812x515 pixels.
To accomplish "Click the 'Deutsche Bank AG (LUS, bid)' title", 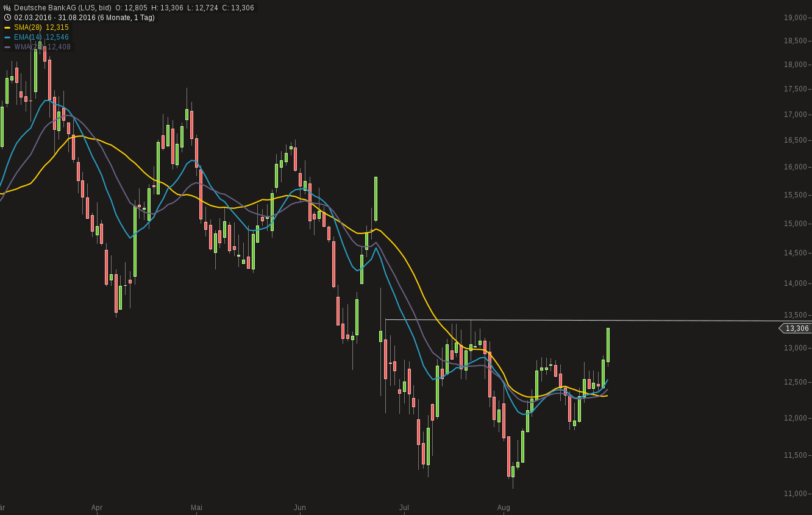I will point(63,8).
